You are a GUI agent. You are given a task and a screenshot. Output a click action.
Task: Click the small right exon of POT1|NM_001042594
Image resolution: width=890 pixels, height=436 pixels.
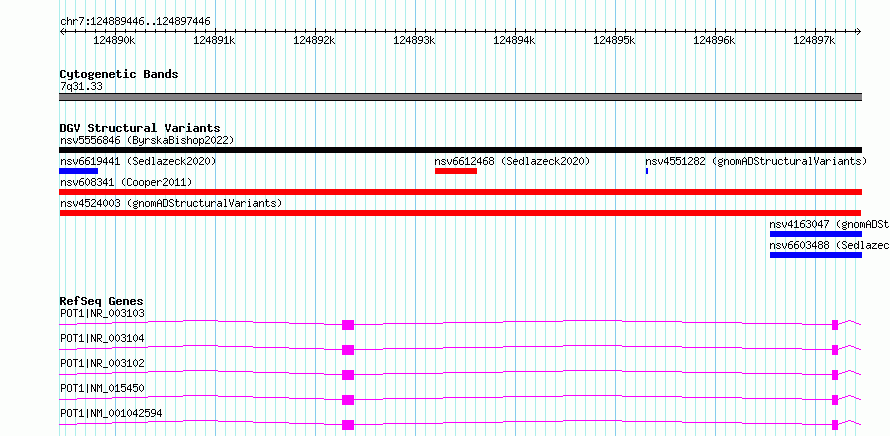click(x=835, y=425)
